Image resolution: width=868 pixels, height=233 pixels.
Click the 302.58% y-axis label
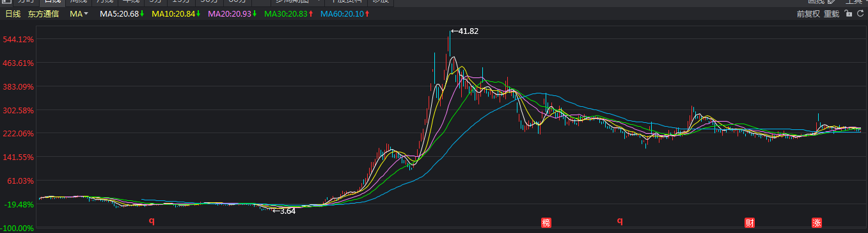[x=18, y=111]
